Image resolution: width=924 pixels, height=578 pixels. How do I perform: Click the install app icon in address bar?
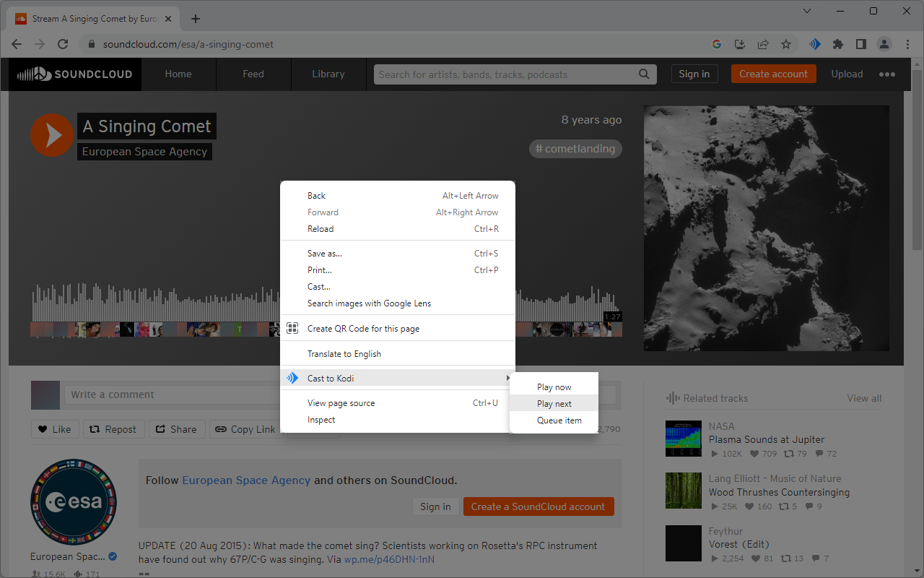coord(740,44)
